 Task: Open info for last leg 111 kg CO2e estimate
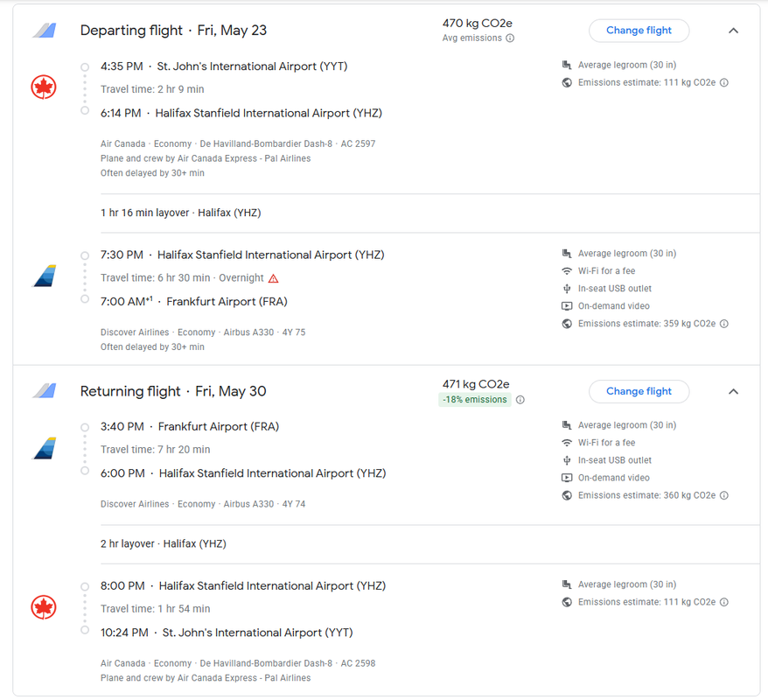click(724, 602)
